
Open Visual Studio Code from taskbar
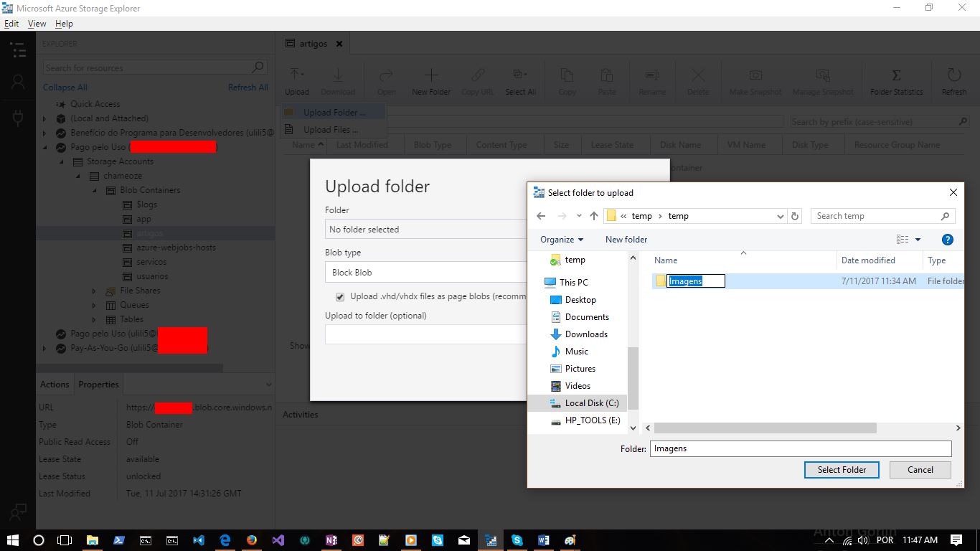(x=199, y=540)
